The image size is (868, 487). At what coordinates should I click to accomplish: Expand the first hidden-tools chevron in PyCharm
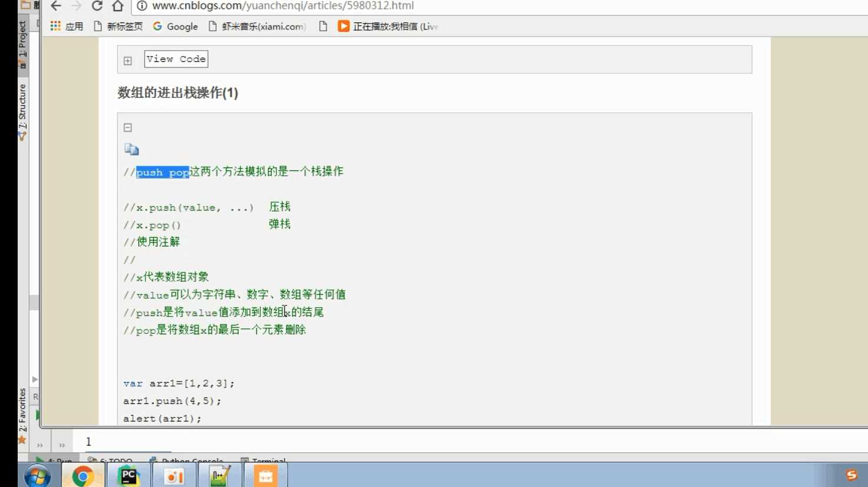(40, 445)
